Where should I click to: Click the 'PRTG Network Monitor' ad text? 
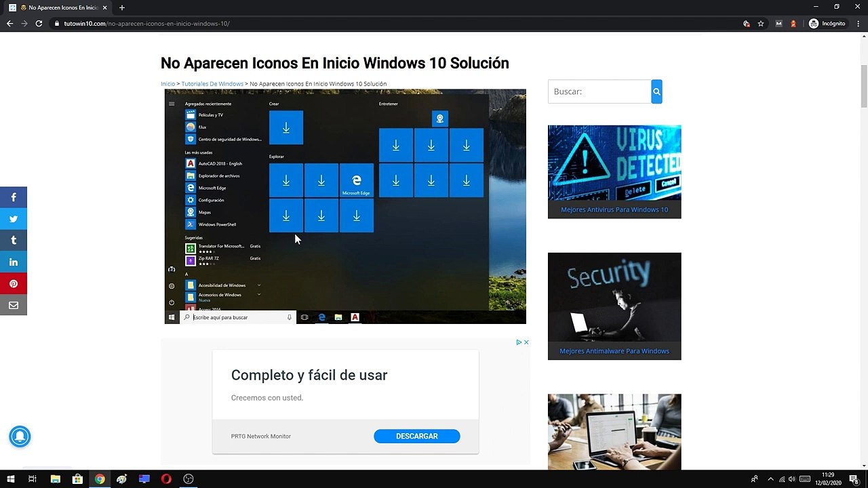(x=261, y=436)
